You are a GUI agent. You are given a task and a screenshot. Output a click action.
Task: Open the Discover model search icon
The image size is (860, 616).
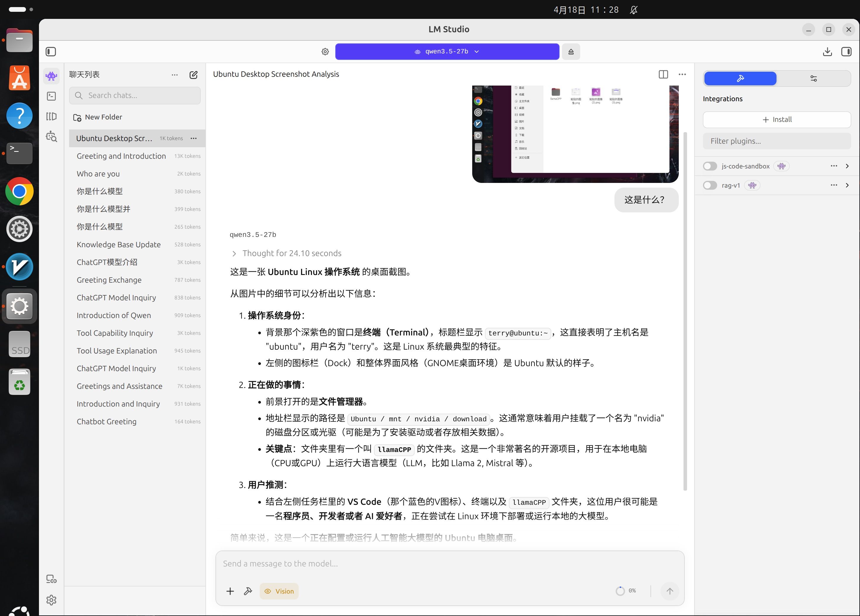(51, 137)
